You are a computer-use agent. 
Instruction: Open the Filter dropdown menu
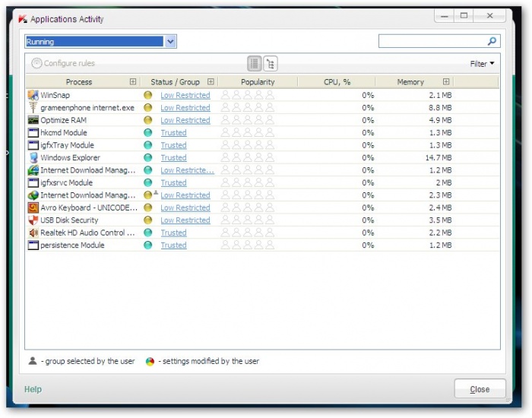(482, 64)
